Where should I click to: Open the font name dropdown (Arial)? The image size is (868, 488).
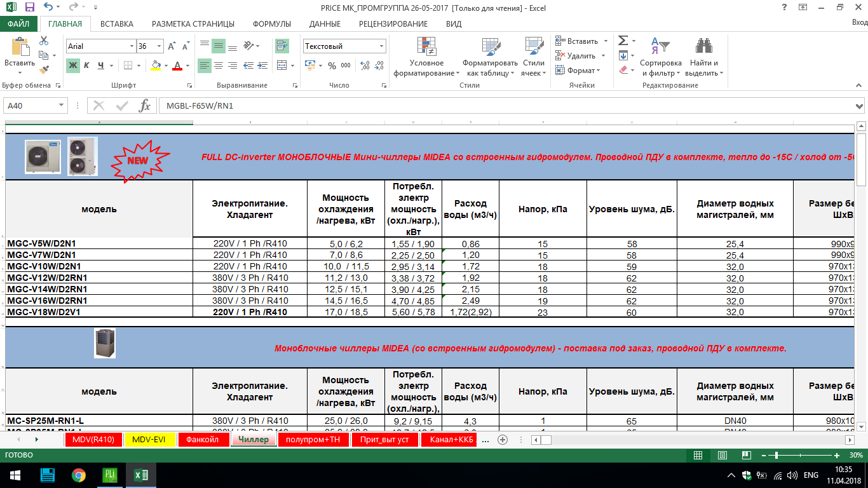[x=132, y=46]
